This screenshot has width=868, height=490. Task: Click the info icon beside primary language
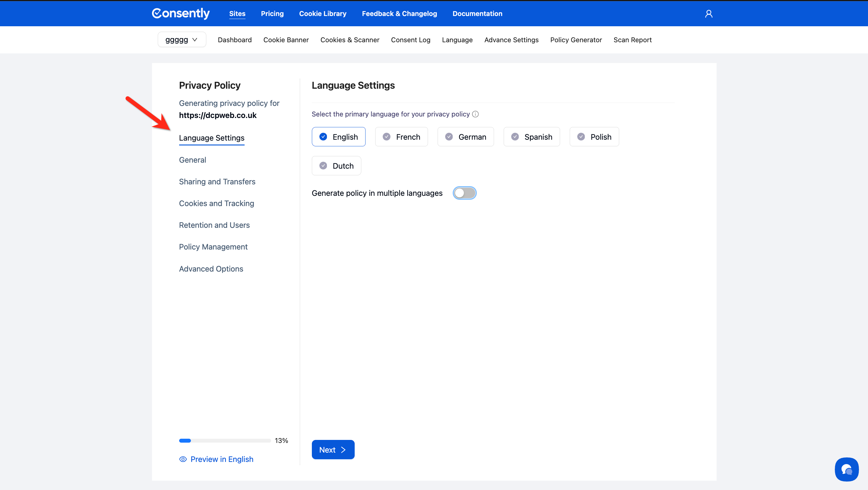475,114
